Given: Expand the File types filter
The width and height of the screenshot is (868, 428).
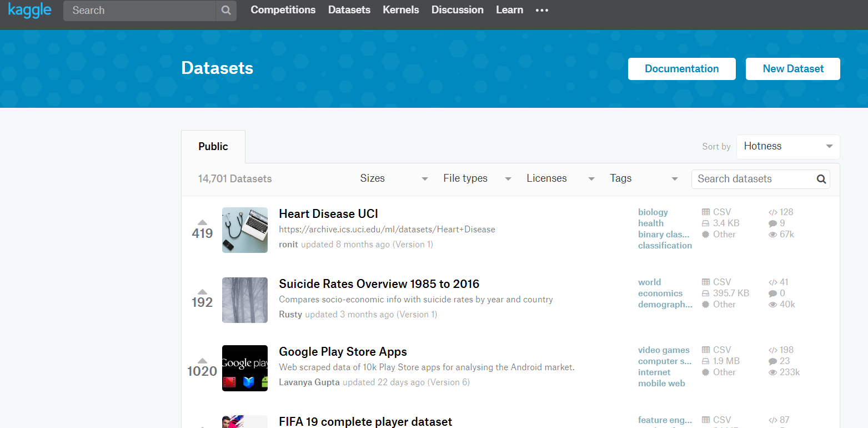Looking at the screenshot, I should (476, 178).
